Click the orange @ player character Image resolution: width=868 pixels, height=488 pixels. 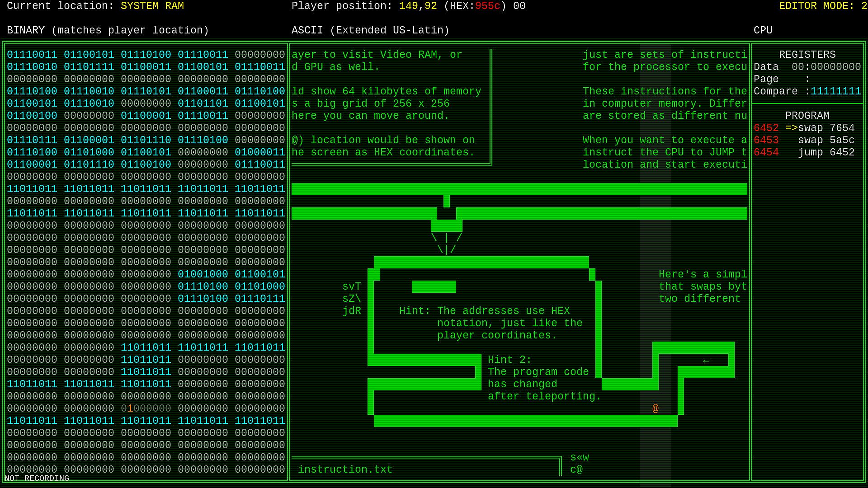[x=655, y=408]
